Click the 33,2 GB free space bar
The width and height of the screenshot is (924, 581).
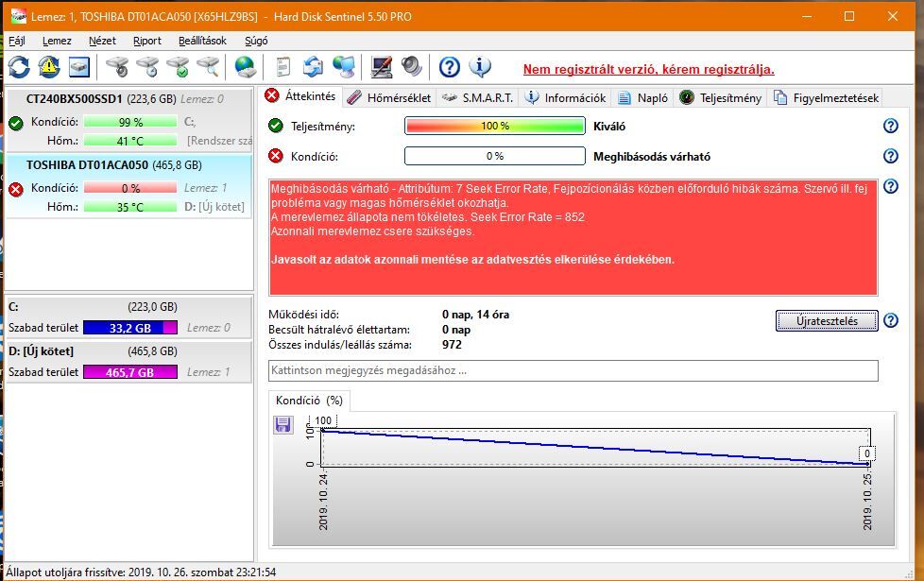pos(130,328)
